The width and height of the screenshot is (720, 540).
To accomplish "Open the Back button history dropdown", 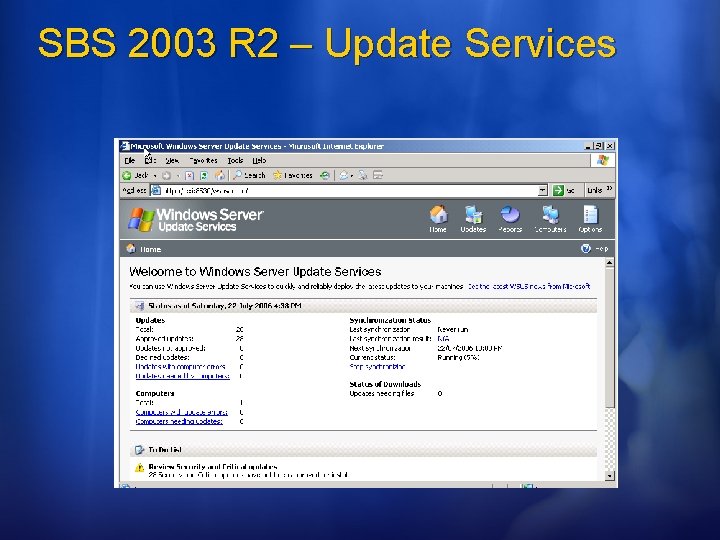I will [x=155, y=176].
